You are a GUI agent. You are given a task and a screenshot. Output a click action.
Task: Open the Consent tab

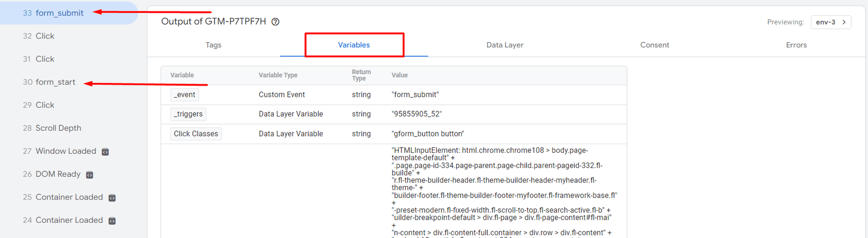pos(654,45)
